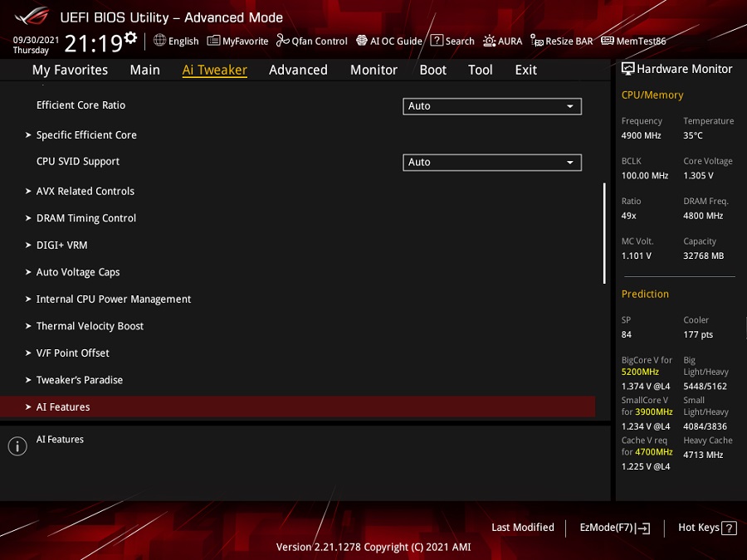747x560 pixels.
Task: Click the 35°C temperature value
Action: pyautogui.click(x=693, y=136)
